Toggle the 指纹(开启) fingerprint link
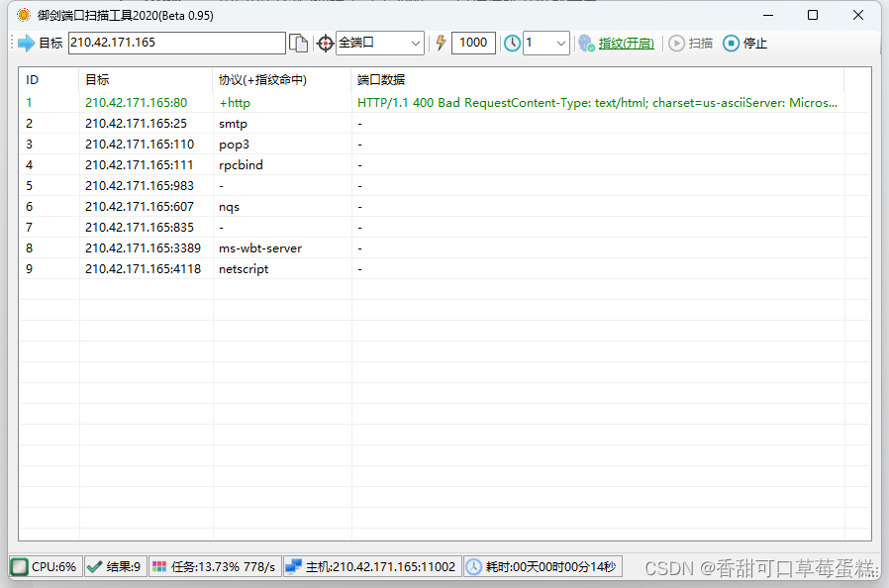 pos(627,44)
